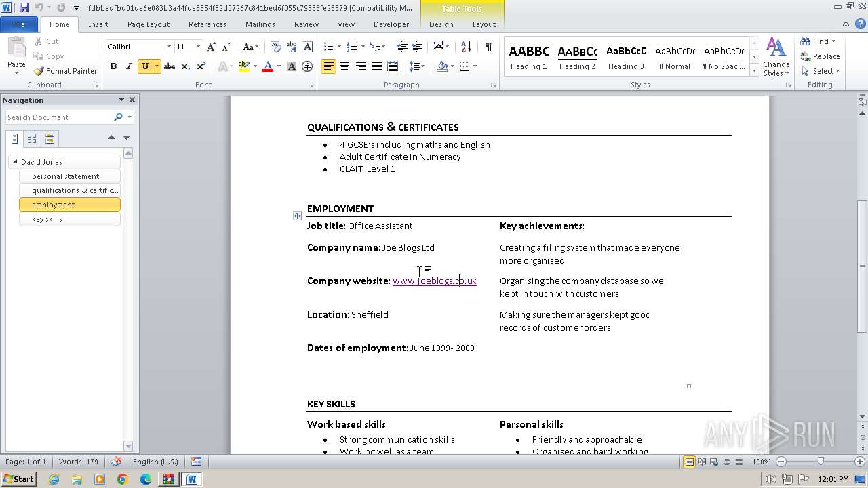Click Clear Formatting icon
The width and height of the screenshot is (868, 488).
click(x=275, y=47)
